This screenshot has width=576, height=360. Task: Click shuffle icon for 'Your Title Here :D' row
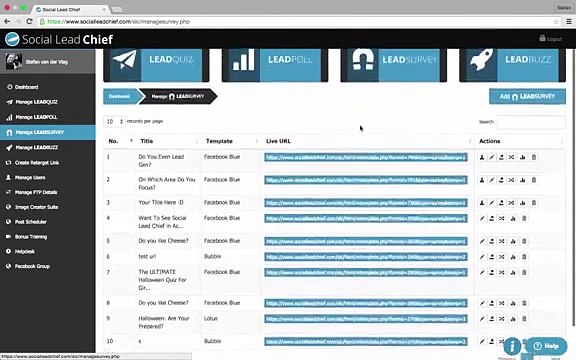[x=511, y=203]
